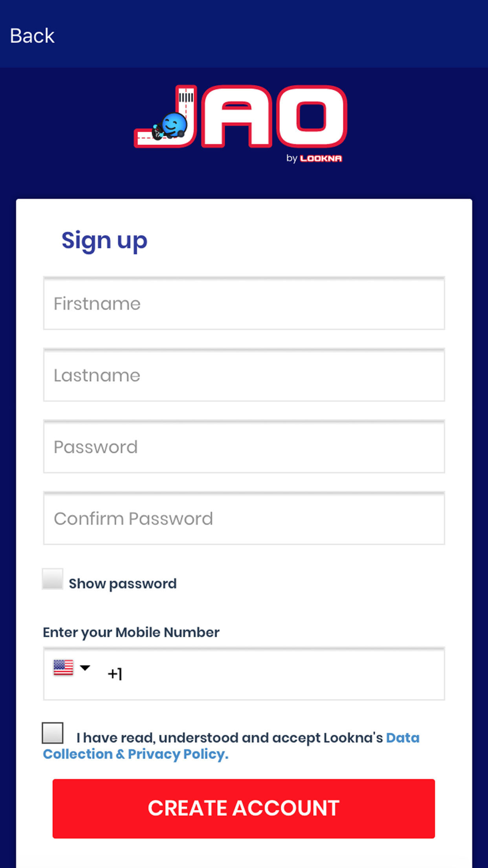Tap the +1 country code text

pos(115,674)
